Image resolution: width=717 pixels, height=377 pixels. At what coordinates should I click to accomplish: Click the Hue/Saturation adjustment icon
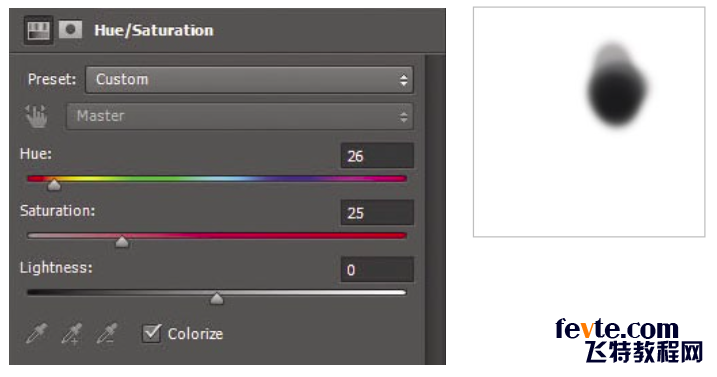[x=38, y=31]
